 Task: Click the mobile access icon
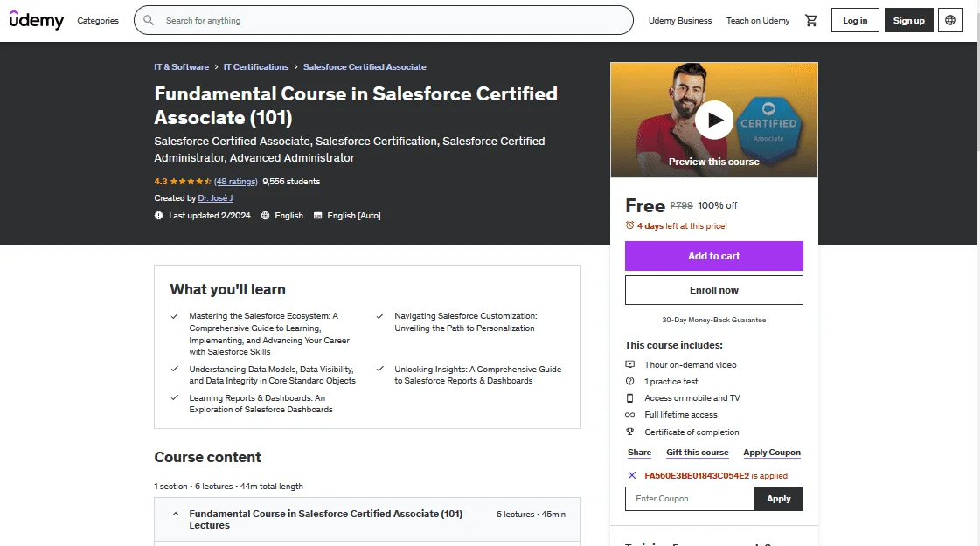(630, 398)
